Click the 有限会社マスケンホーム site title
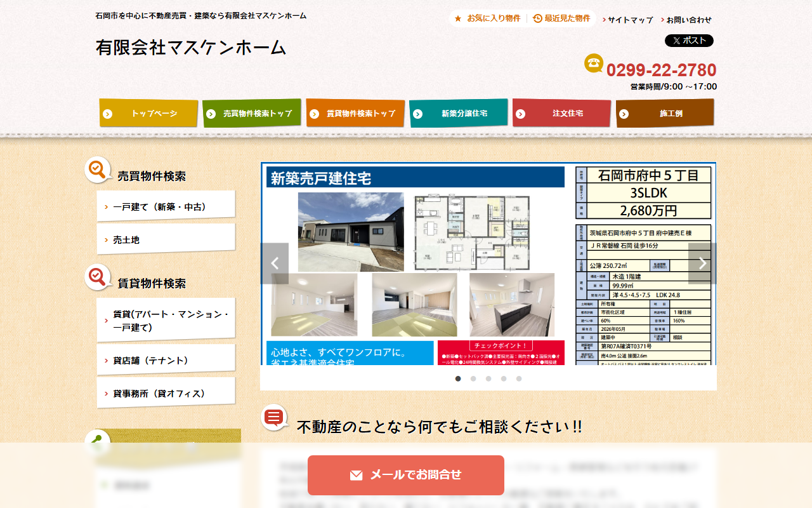Viewport: 812px width, 508px height. click(x=191, y=48)
